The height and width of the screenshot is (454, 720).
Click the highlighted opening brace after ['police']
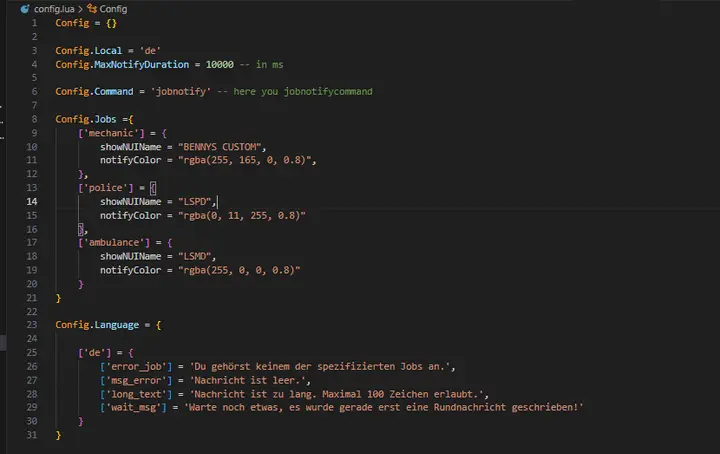tap(153, 188)
